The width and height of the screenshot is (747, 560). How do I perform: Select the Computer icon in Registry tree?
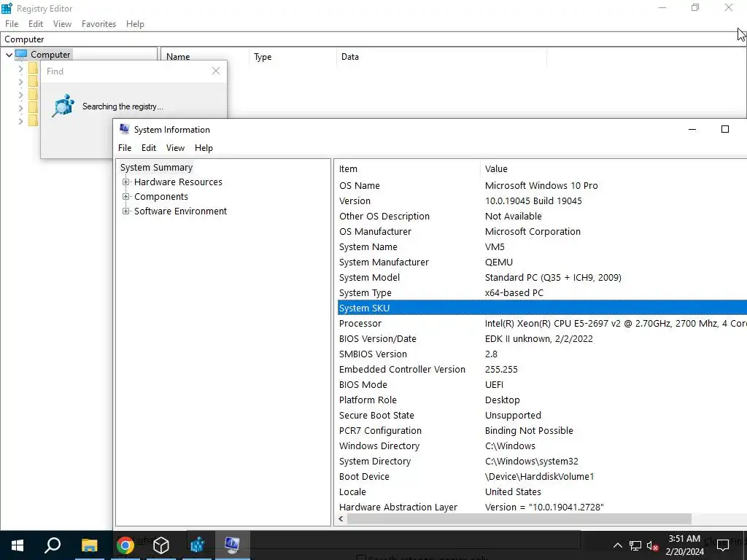point(21,54)
